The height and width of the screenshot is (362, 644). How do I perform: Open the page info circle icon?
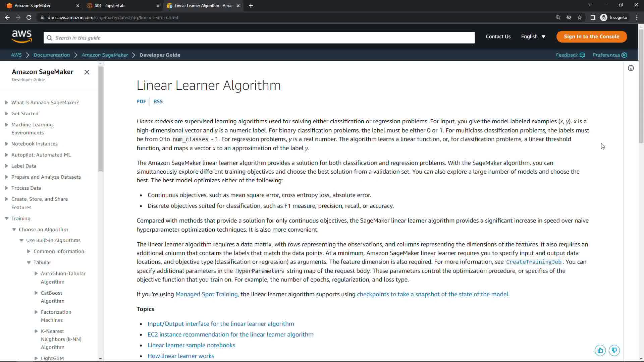tap(631, 68)
